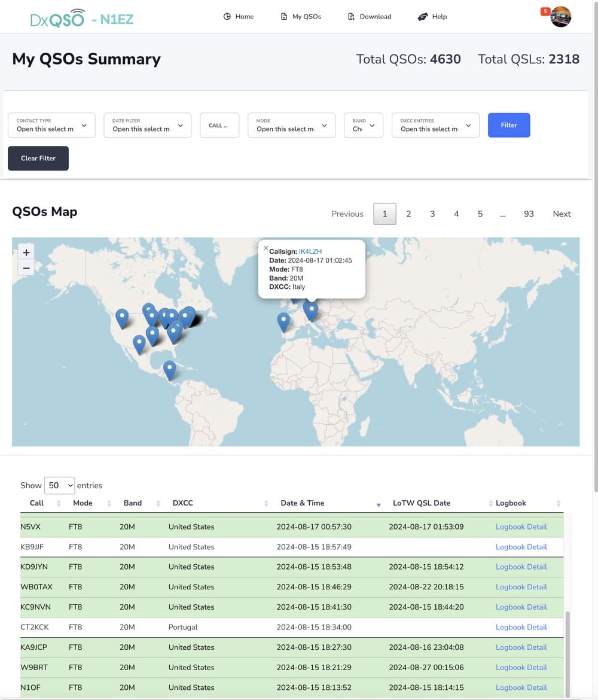Viewport: 598px width, 700px height.
Task: Click the Call filter input field
Action: (219, 125)
